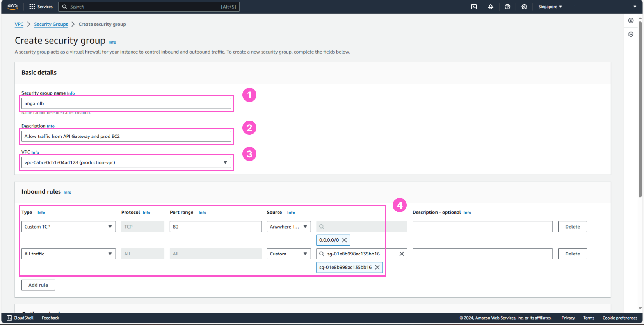Open the Custom TCP type dropdown
644x325 pixels.
click(x=68, y=227)
